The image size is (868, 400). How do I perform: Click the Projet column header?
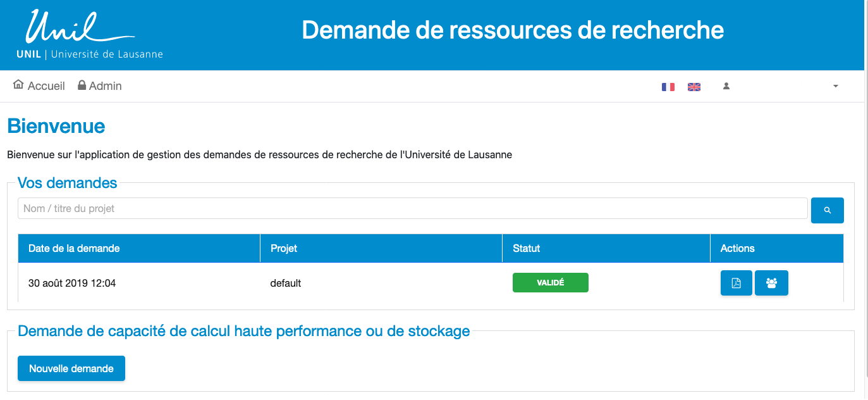284,248
